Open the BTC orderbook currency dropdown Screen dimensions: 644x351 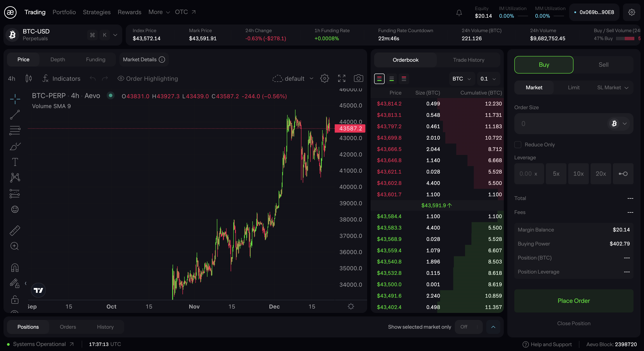click(x=461, y=79)
